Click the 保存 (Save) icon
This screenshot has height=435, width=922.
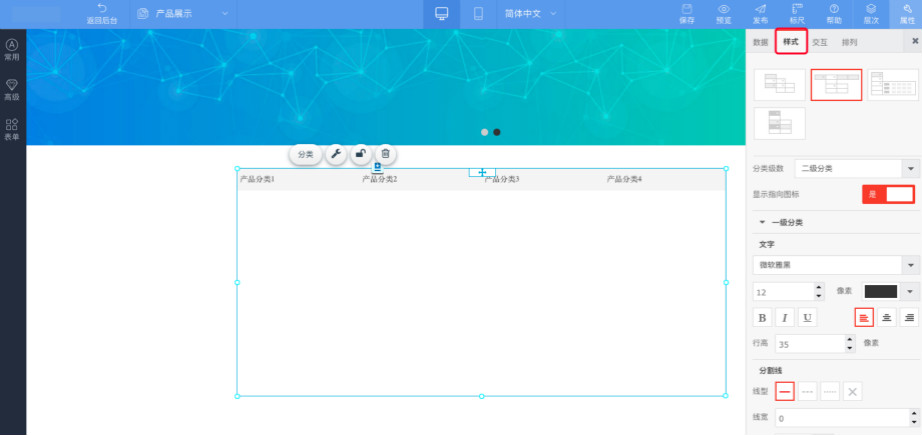[687, 13]
